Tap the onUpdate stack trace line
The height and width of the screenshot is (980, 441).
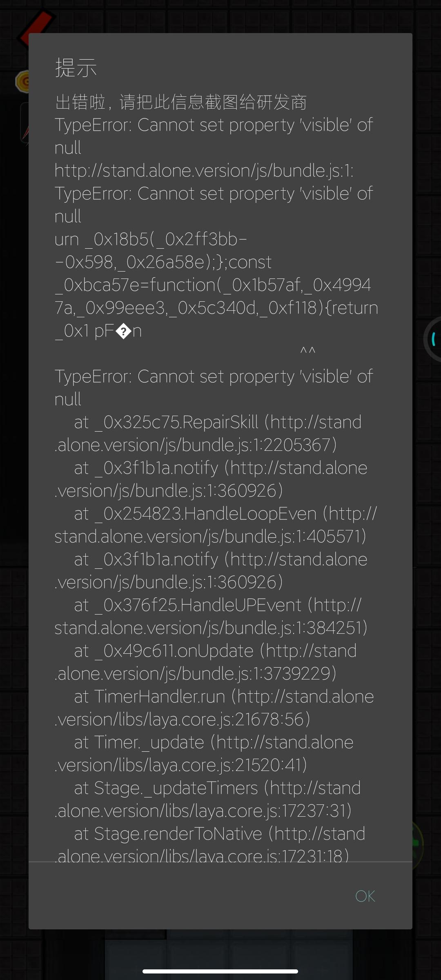206,662
